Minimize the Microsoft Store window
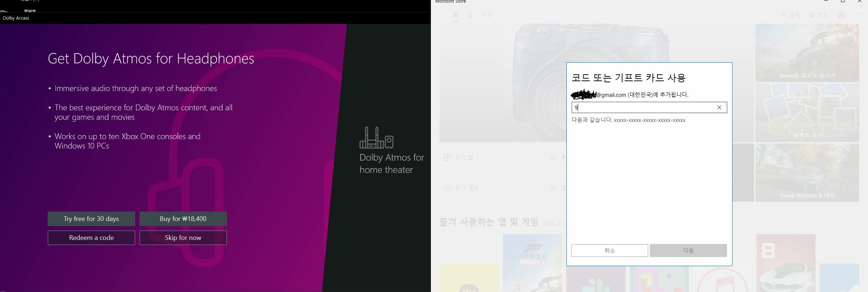 (826, 2)
